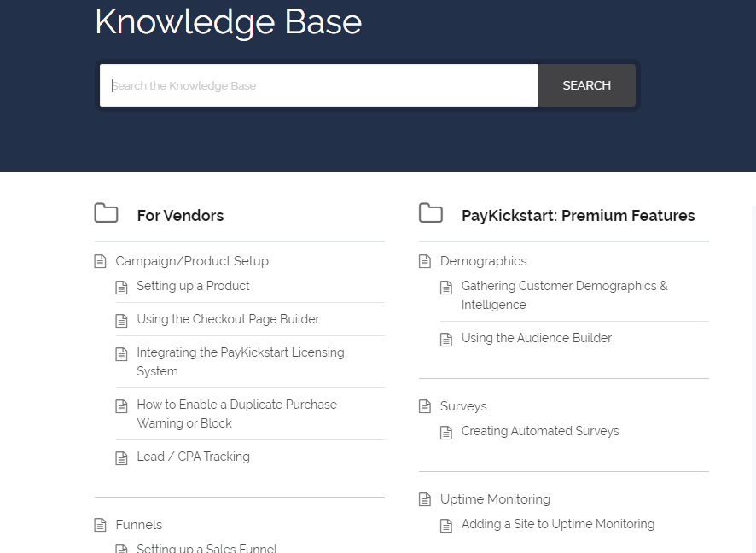
Task: Open the Setting up a Product article
Action: pos(193,286)
